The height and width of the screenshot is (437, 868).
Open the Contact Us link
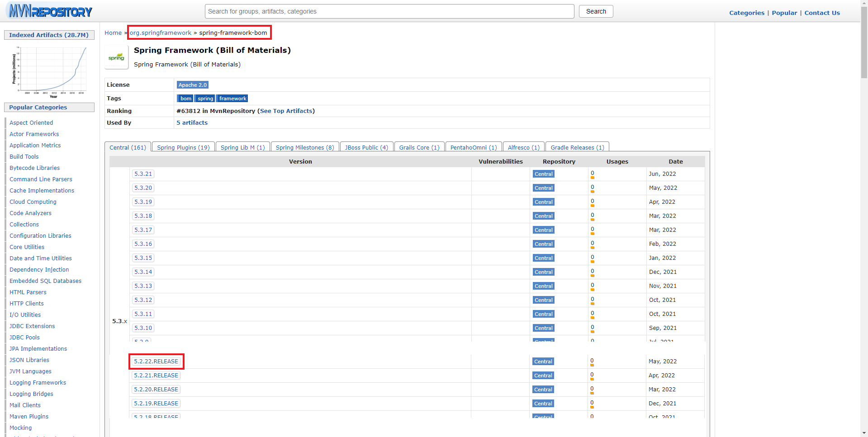pos(822,13)
